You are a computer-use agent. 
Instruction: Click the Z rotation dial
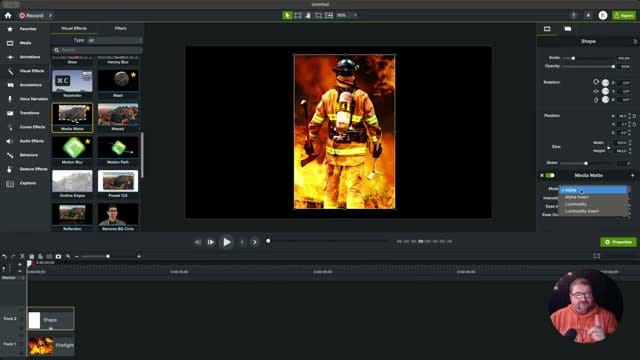[x=605, y=83]
